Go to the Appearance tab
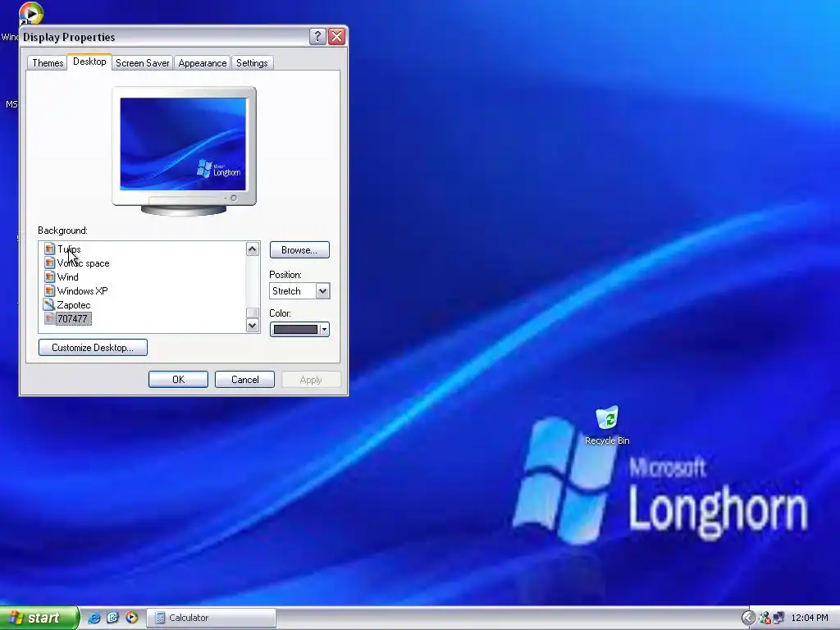 point(203,63)
